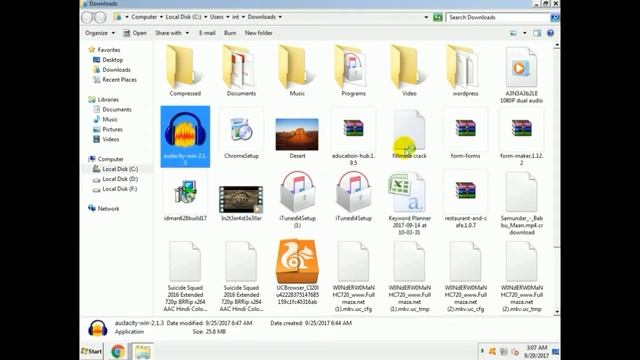640x360 pixels.
Task: Click the Back navigation arrow
Action: pos(87,17)
